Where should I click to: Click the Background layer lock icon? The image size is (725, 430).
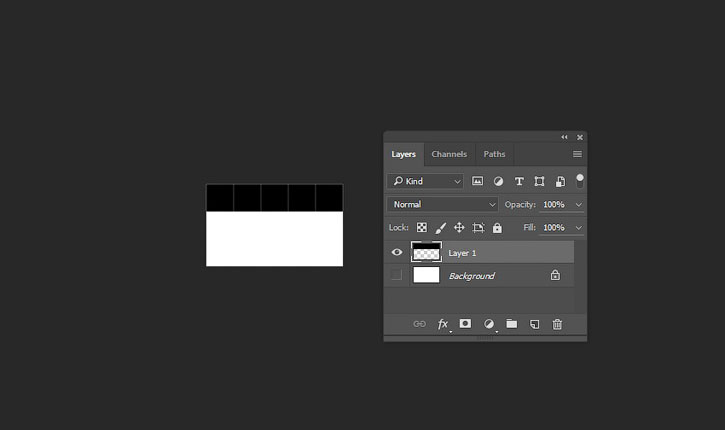[x=555, y=275]
